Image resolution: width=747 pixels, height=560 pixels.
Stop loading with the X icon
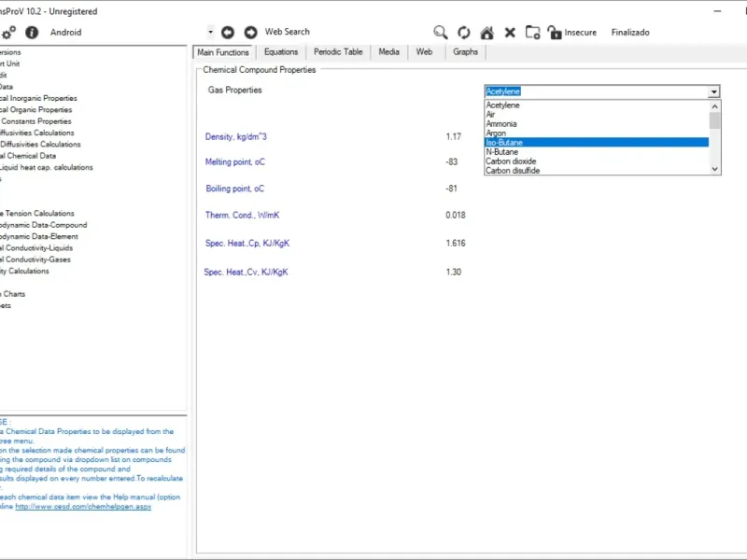[x=510, y=32]
